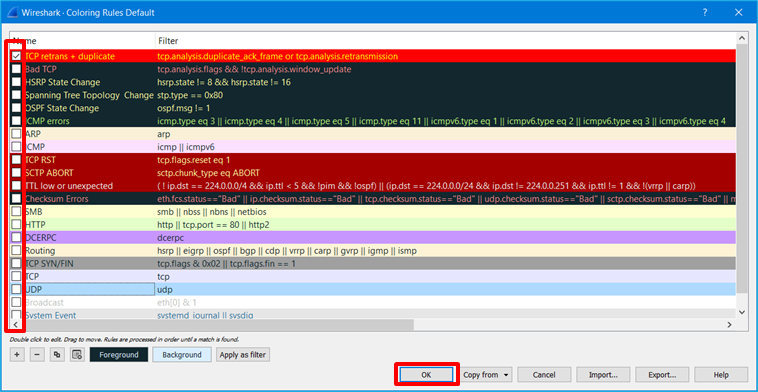Viewport: 758px width, 392px height.
Task: Click the Cancel button
Action: coord(544,375)
